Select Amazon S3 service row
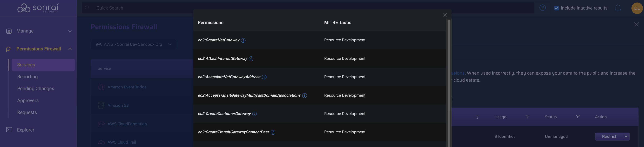Image resolution: width=644 pixels, height=147 pixels. pos(142,105)
